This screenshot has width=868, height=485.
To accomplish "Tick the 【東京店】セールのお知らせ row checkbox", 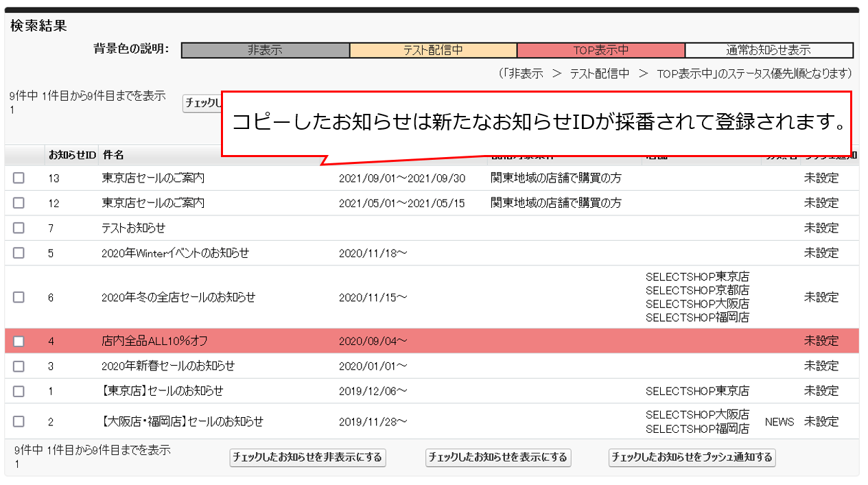I will point(19,391).
